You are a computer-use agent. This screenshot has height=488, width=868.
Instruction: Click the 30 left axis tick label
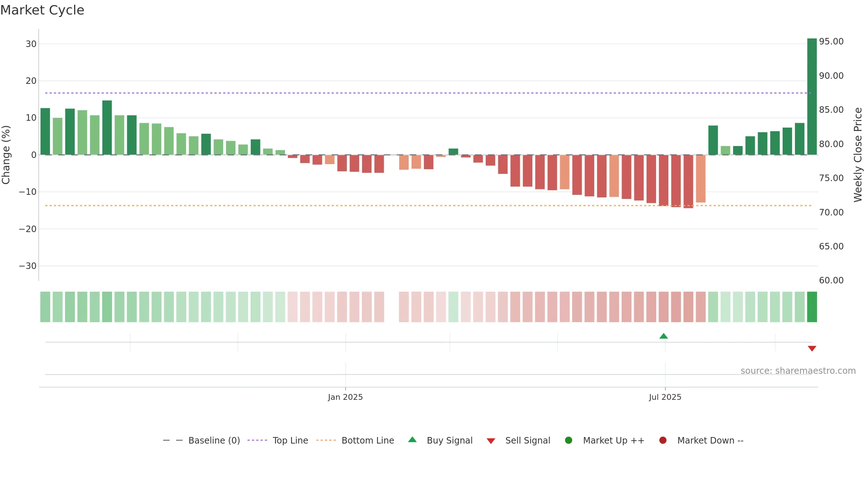[x=31, y=44]
